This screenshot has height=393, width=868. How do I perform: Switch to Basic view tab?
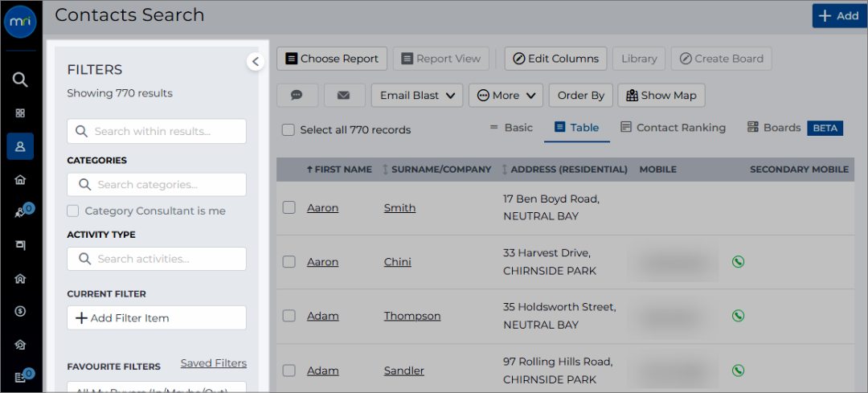(x=511, y=128)
